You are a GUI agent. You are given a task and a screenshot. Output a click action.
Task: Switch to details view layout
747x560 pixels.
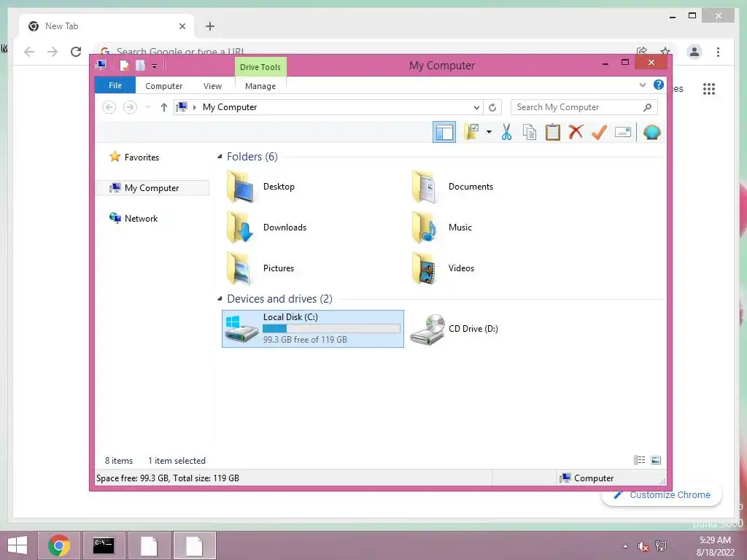pyautogui.click(x=639, y=459)
